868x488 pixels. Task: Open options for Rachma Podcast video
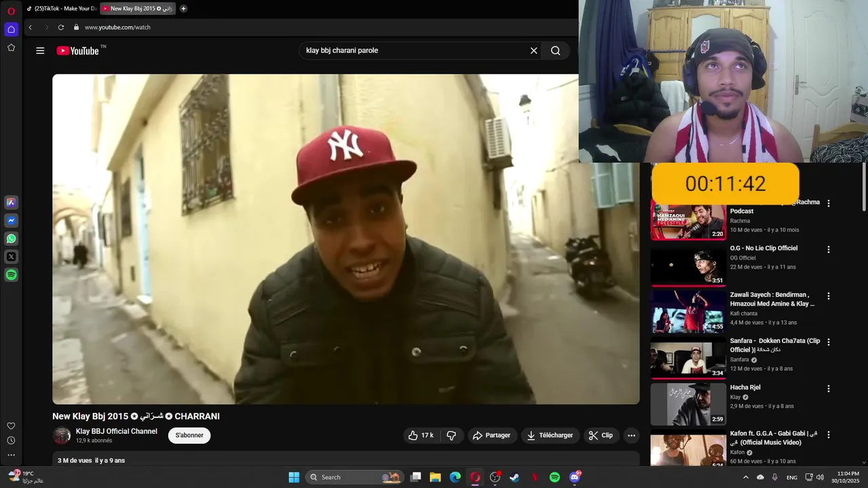tap(828, 203)
